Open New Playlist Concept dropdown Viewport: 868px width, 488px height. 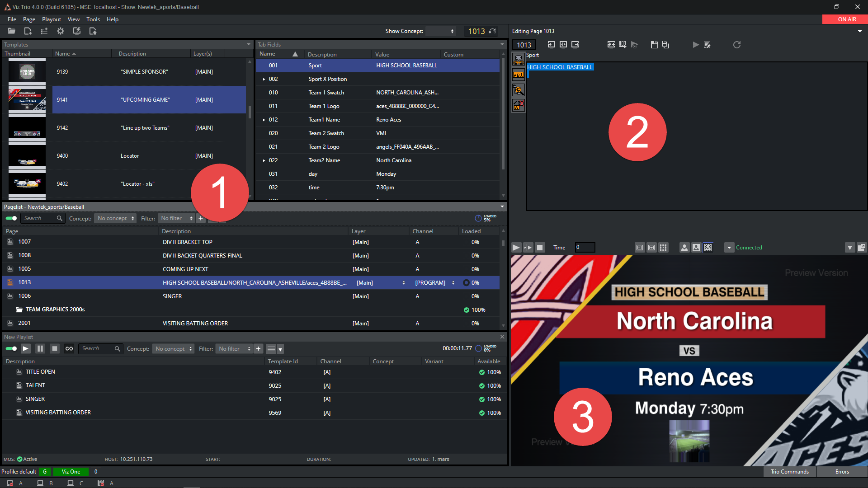[174, 349]
